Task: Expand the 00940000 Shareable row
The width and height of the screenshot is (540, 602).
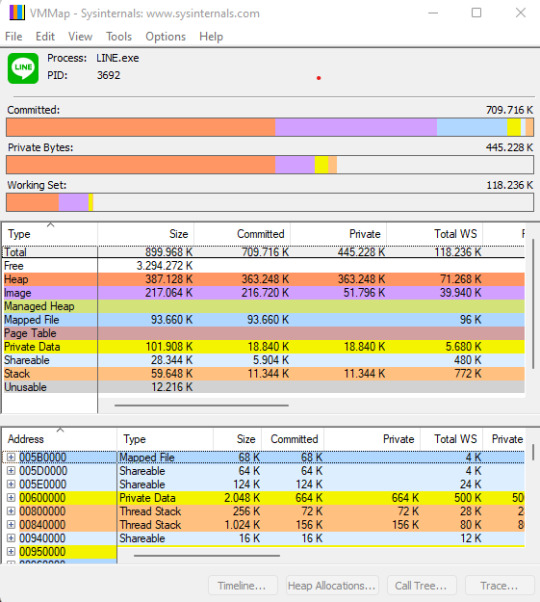Action: click(11, 538)
